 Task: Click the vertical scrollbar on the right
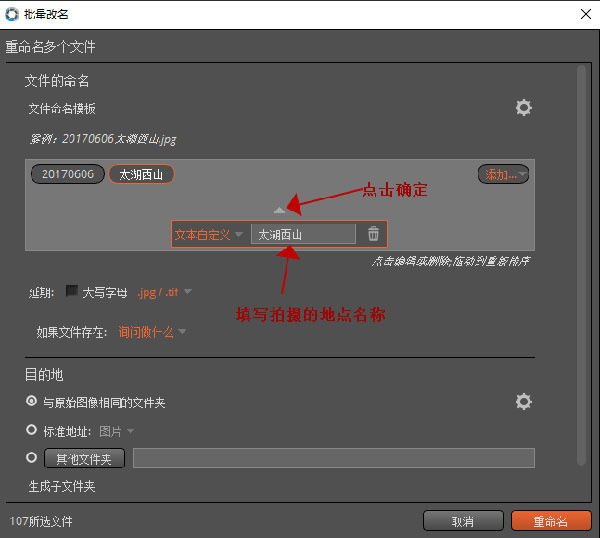tap(581, 265)
